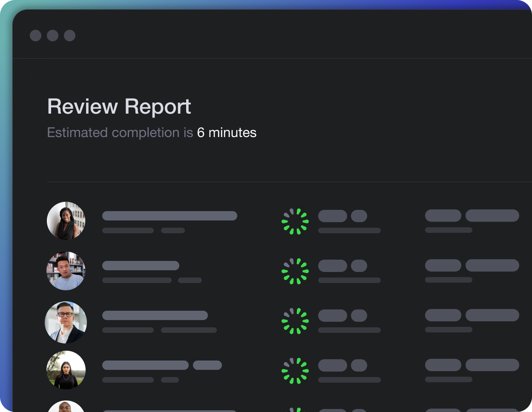
Task: Click the "Review Report" heading
Action: [119, 106]
